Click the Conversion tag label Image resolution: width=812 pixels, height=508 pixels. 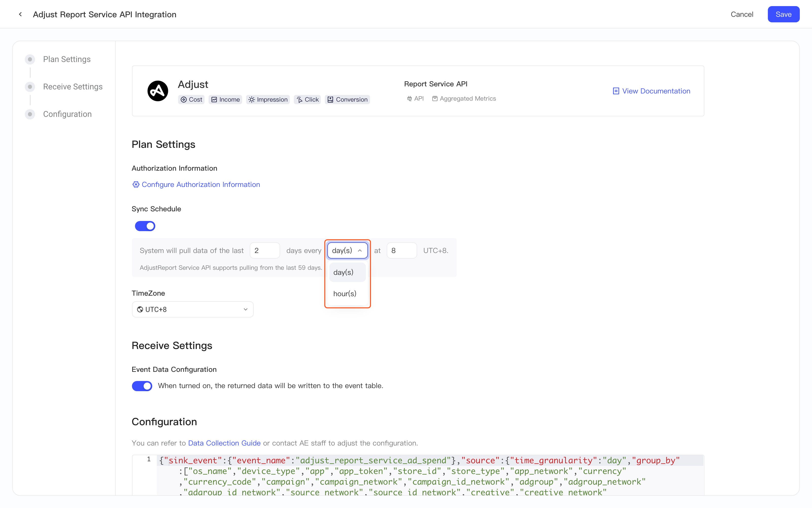352,100
